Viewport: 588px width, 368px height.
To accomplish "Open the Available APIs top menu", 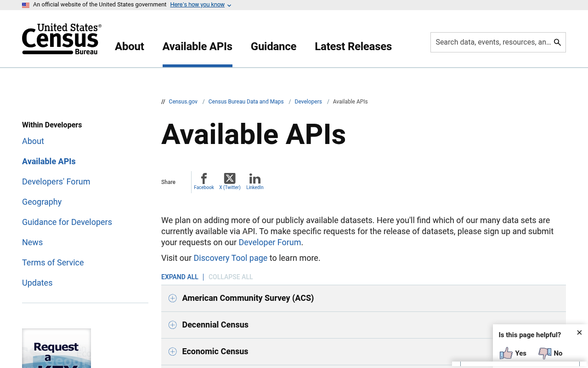I will point(198,46).
